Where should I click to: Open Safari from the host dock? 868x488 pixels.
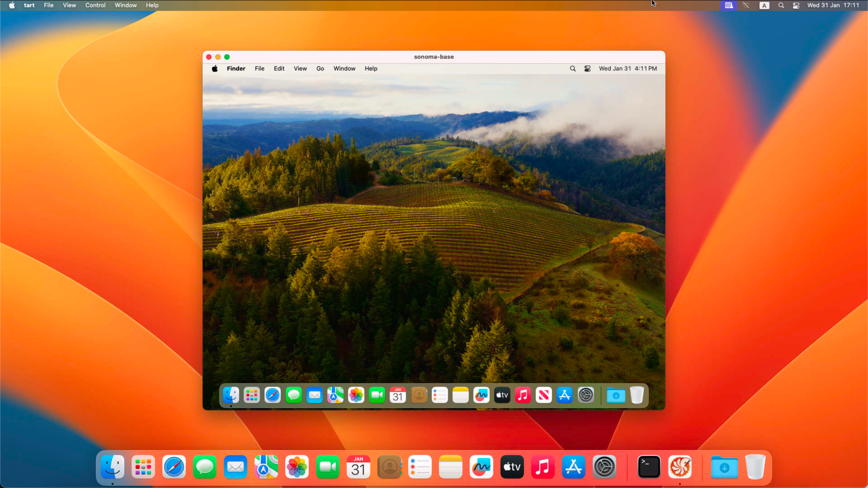174,467
